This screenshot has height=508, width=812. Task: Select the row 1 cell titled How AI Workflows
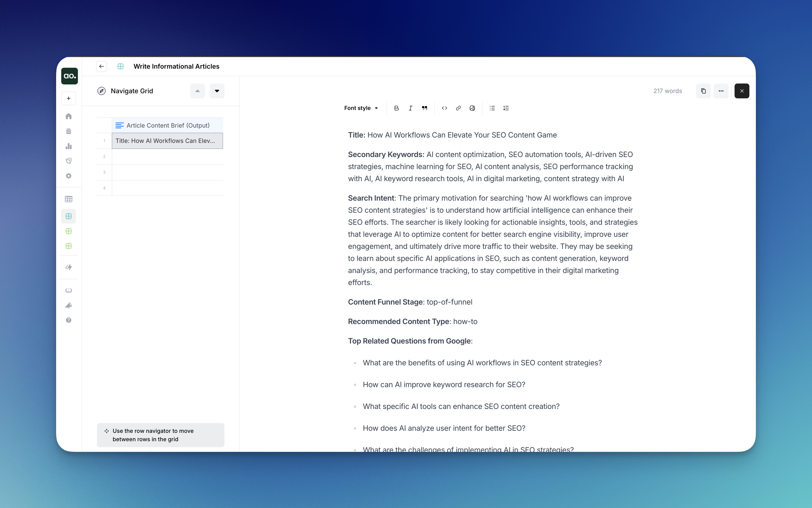(x=167, y=141)
